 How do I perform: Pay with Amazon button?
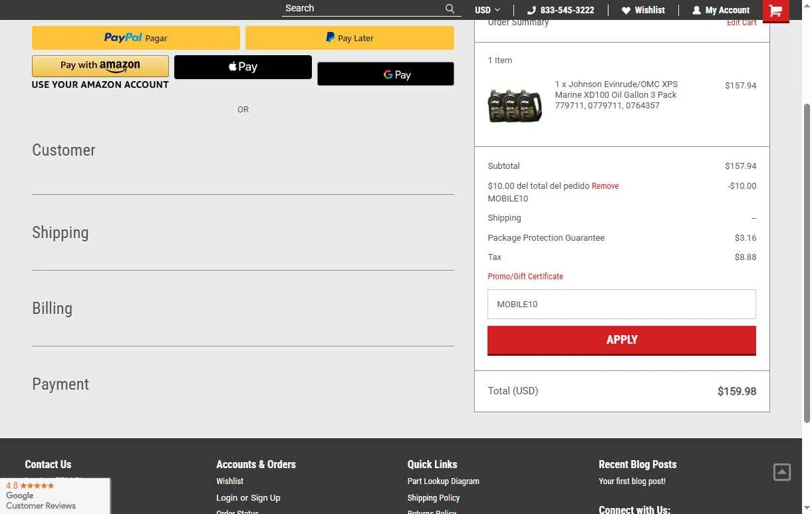click(x=100, y=66)
